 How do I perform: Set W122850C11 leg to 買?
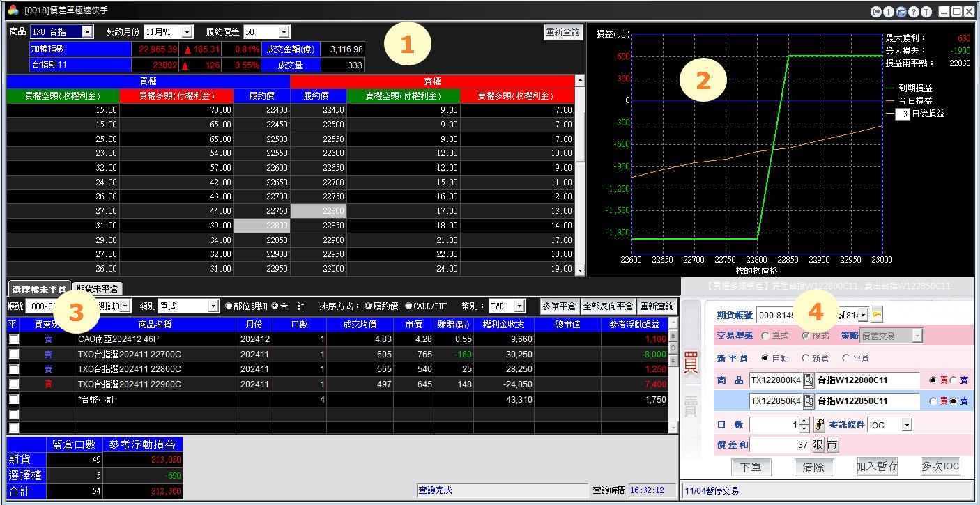(934, 401)
